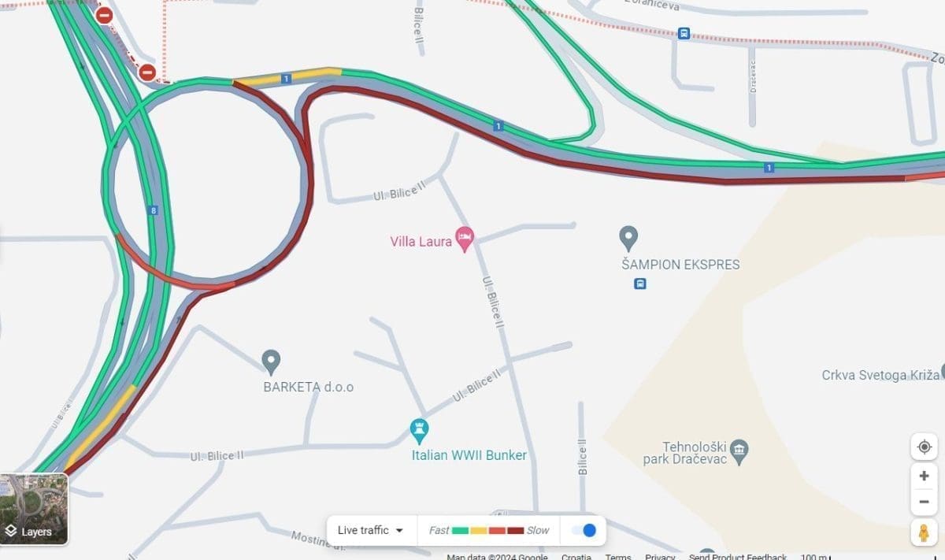The height and width of the screenshot is (560, 945).
Task: Zoom out with the minus button
Action: (x=924, y=501)
